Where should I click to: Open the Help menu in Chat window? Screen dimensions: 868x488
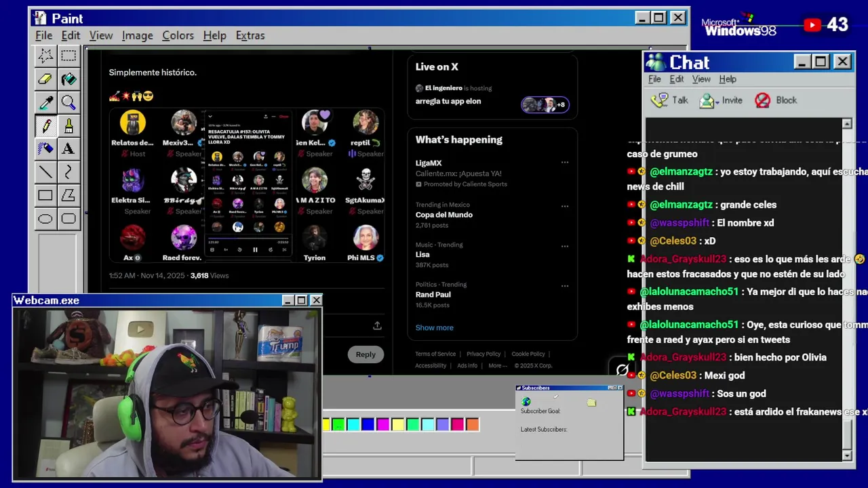point(728,79)
